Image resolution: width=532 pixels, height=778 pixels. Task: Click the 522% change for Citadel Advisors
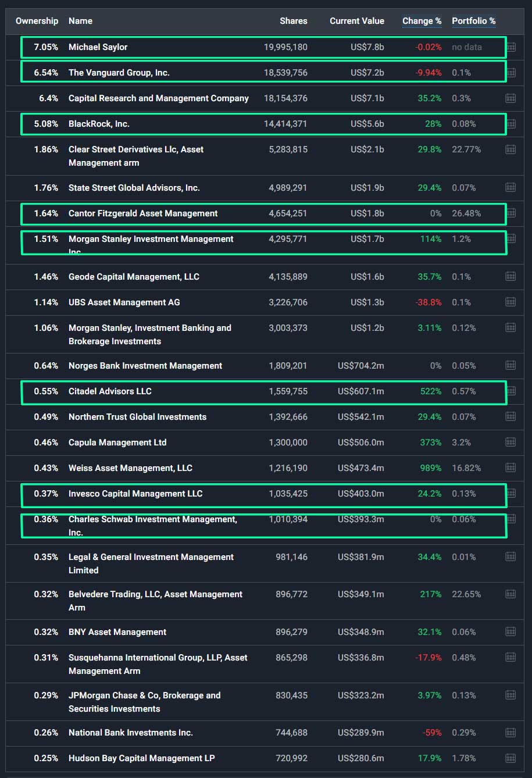pos(431,391)
